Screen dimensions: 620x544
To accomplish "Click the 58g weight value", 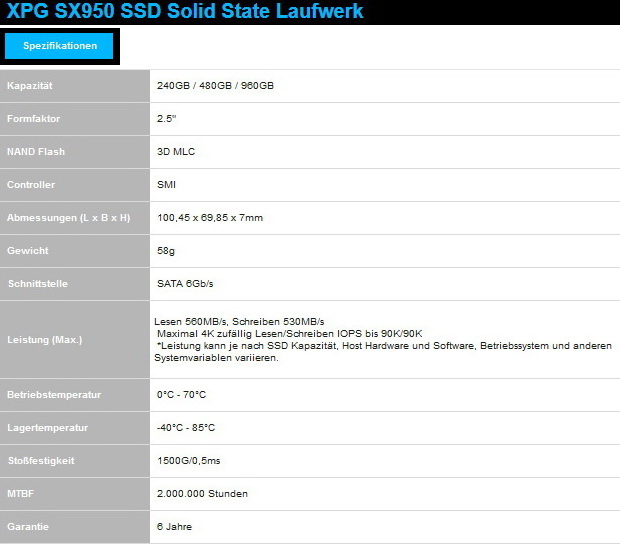I will point(166,251).
